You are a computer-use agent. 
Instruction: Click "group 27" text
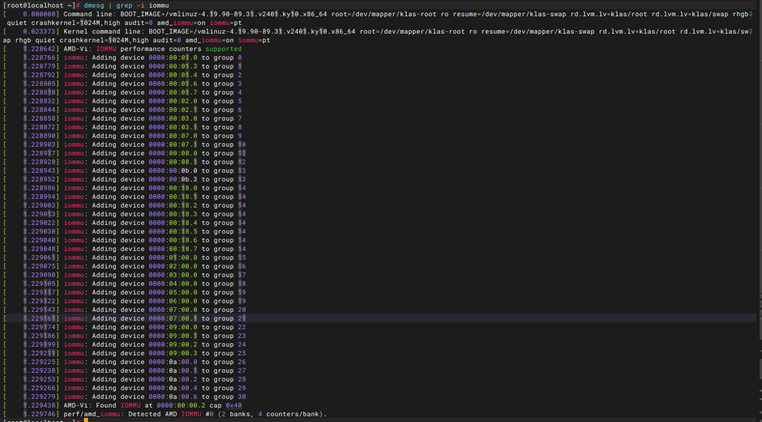point(230,371)
